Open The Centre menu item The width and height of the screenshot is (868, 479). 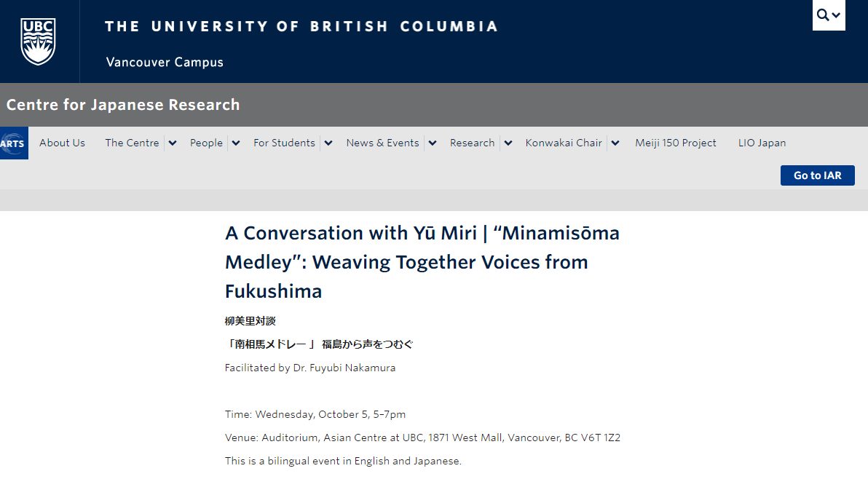point(132,143)
